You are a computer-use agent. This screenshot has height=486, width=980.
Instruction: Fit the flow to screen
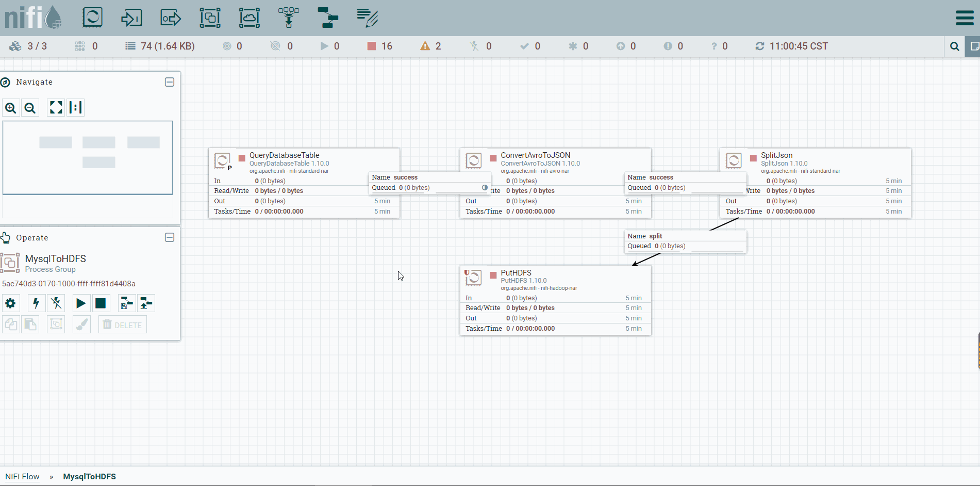point(56,107)
